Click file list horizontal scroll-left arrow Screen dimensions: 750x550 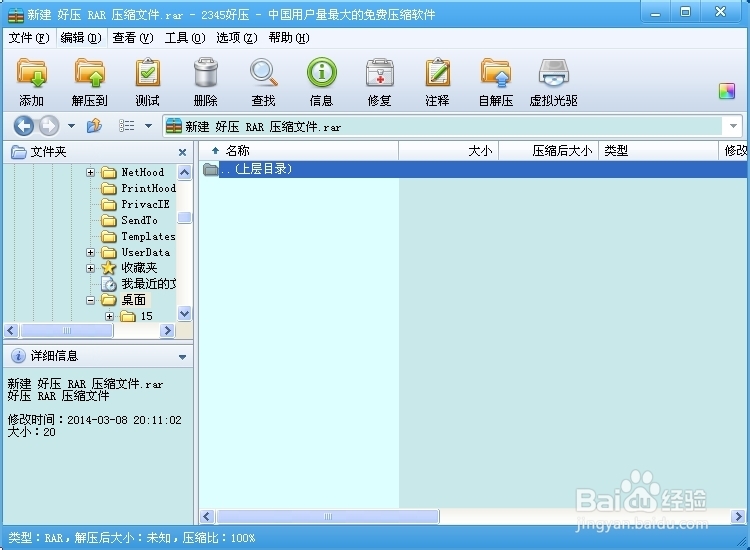[x=207, y=517]
